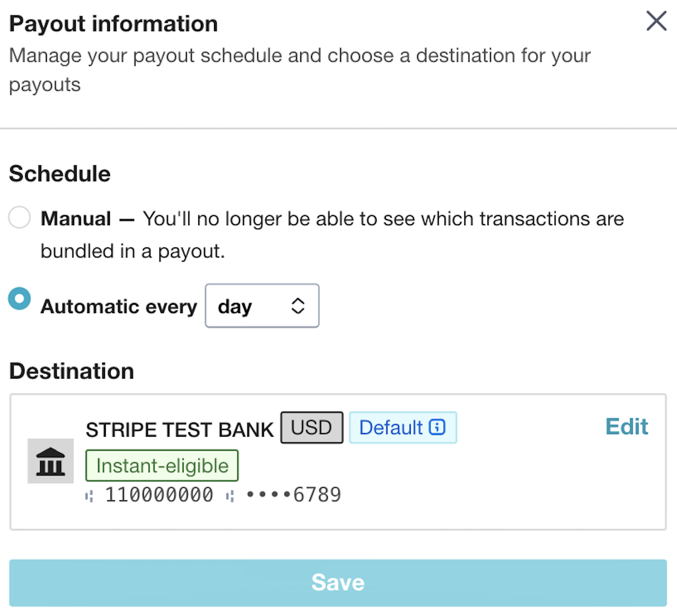The height and width of the screenshot is (616, 677).
Task: Click the Manual schedule label text
Action: pyautogui.click(x=76, y=219)
